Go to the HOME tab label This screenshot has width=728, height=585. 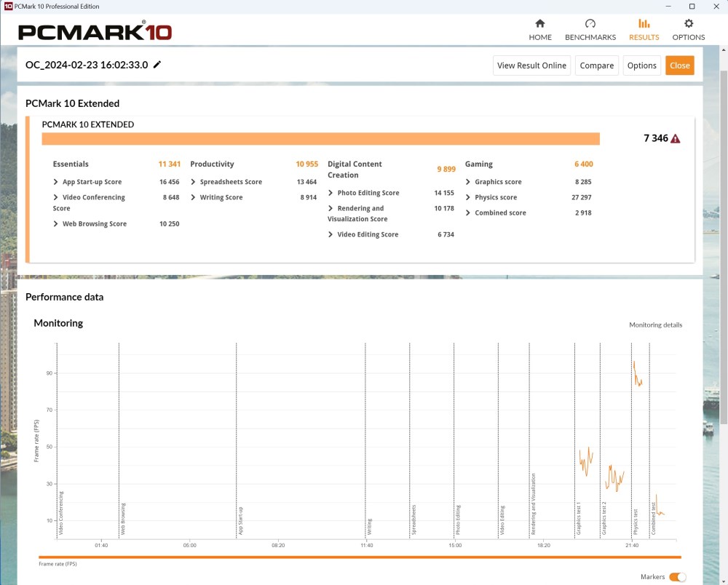pyautogui.click(x=540, y=37)
